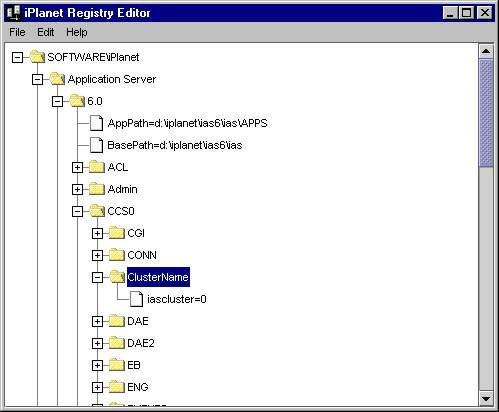
Task: Click the ACL folder icon
Action: [x=97, y=167]
